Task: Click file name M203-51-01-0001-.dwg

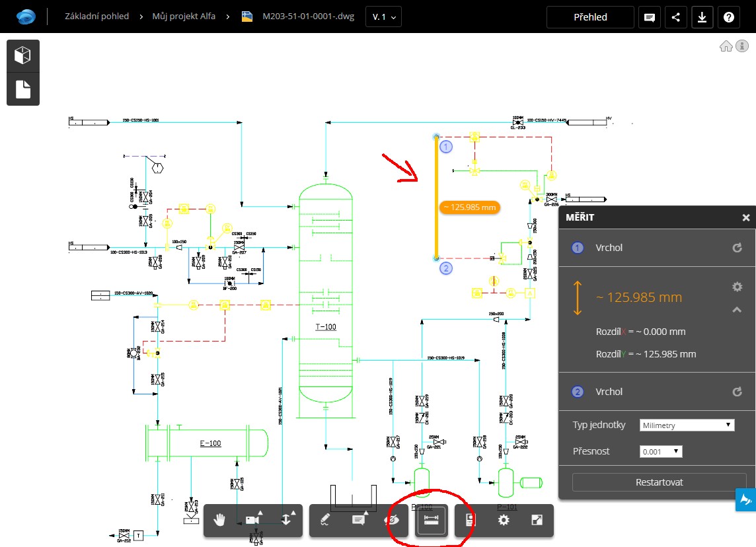Action: pos(308,17)
